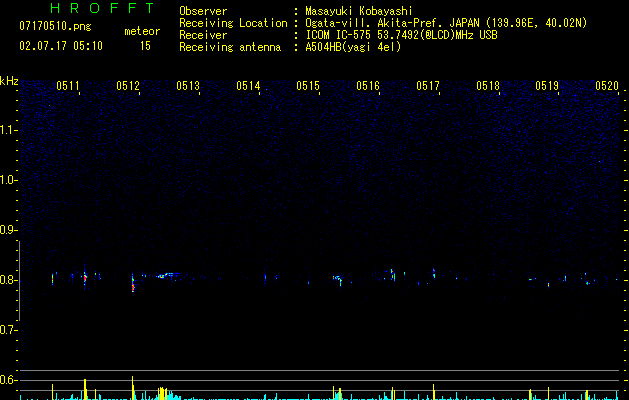This screenshot has width=629, height=400.
Task: Click the long echo streak before 0513
Action: 168,275
